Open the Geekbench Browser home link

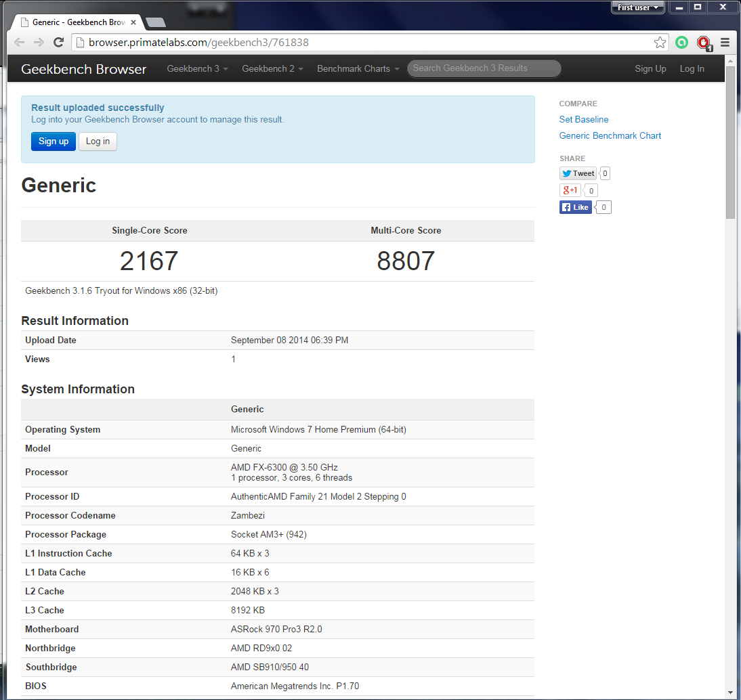[83, 69]
